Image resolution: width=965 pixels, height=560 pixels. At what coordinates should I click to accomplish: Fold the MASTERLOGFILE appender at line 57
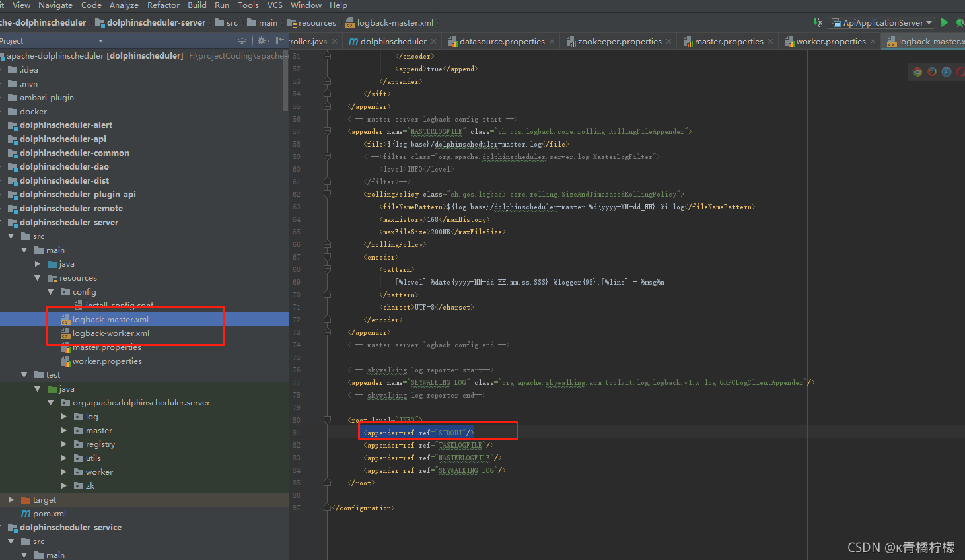click(327, 131)
